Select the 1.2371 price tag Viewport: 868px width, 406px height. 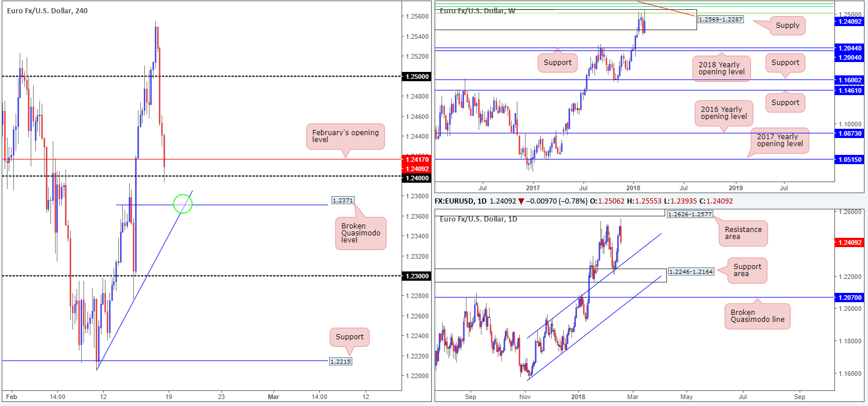tap(342, 200)
